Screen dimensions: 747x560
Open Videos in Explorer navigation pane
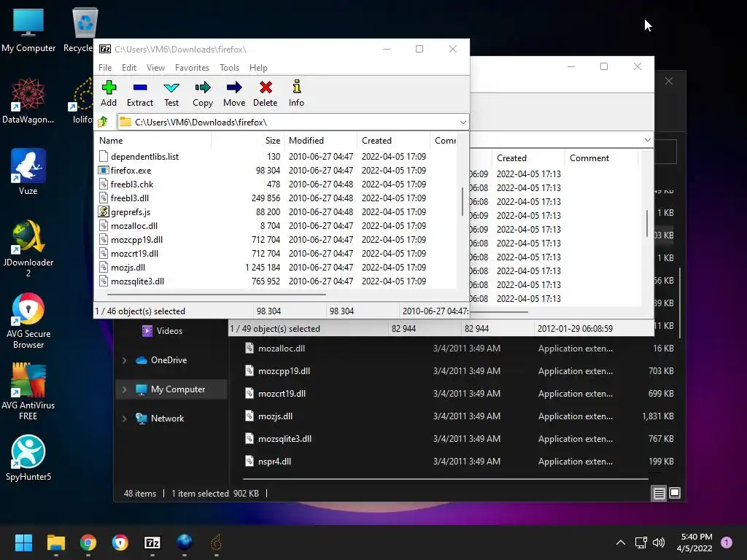tap(169, 331)
